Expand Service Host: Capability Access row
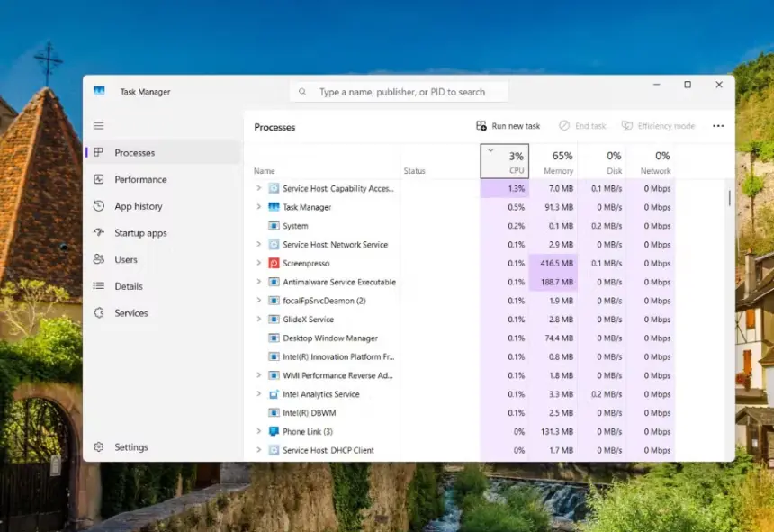 [x=258, y=188]
